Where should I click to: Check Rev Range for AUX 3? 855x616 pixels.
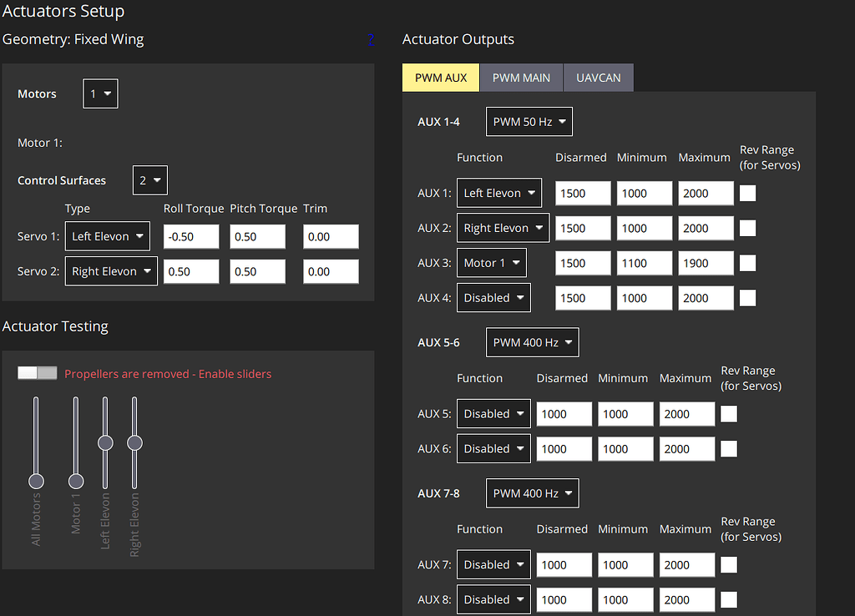(x=747, y=263)
